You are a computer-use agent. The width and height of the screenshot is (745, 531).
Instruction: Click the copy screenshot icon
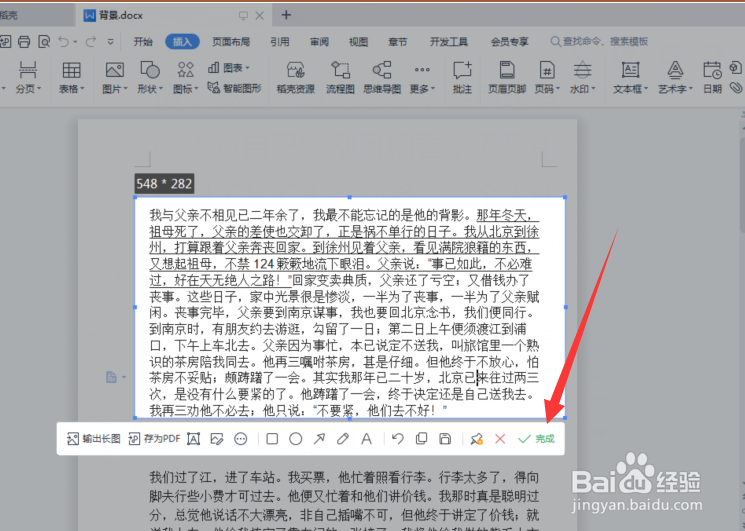[x=421, y=439]
